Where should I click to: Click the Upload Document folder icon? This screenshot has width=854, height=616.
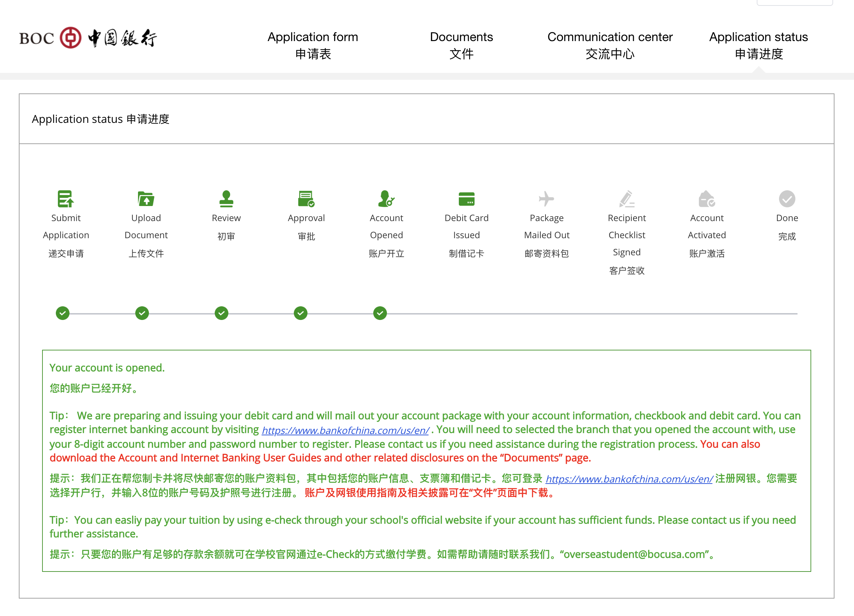[146, 199]
